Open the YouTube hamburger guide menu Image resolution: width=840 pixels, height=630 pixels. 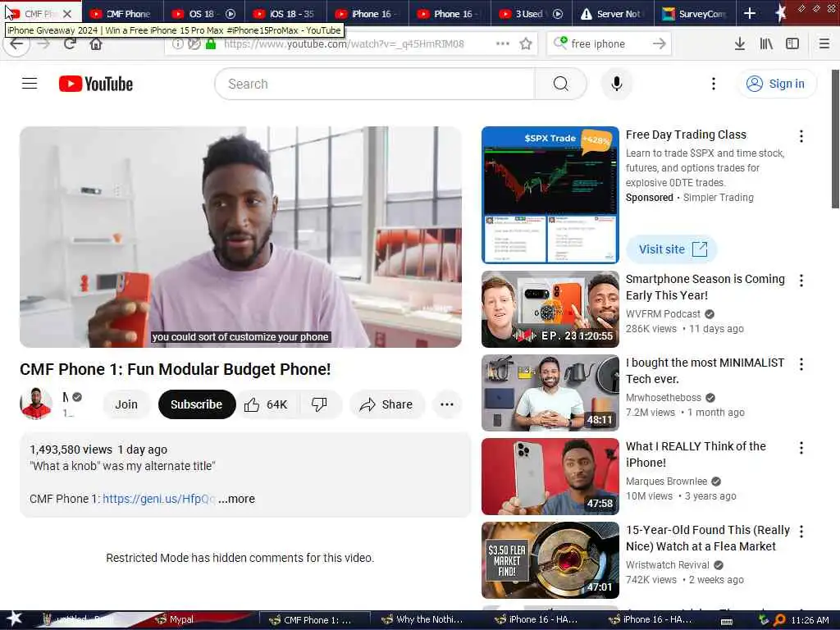[x=30, y=84]
